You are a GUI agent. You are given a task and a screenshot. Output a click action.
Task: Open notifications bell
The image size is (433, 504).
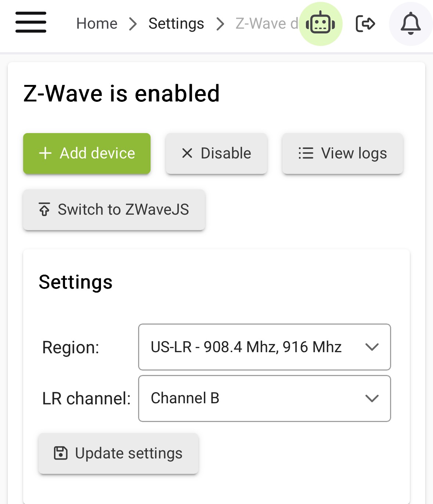(411, 24)
